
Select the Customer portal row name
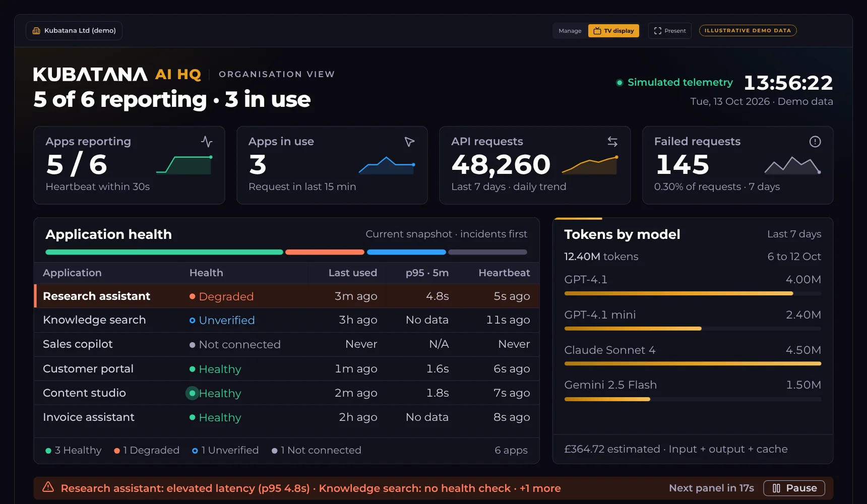88,369
